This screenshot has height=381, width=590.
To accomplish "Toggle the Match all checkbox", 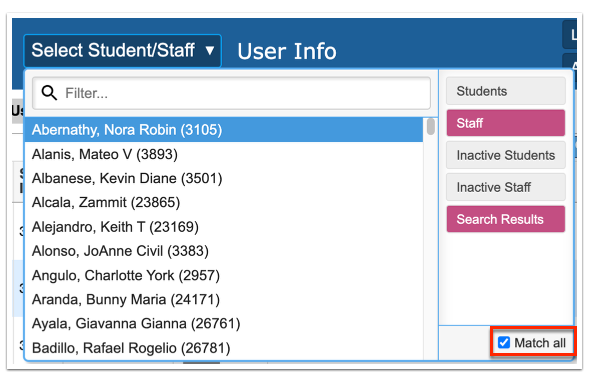I will pos(503,343).
